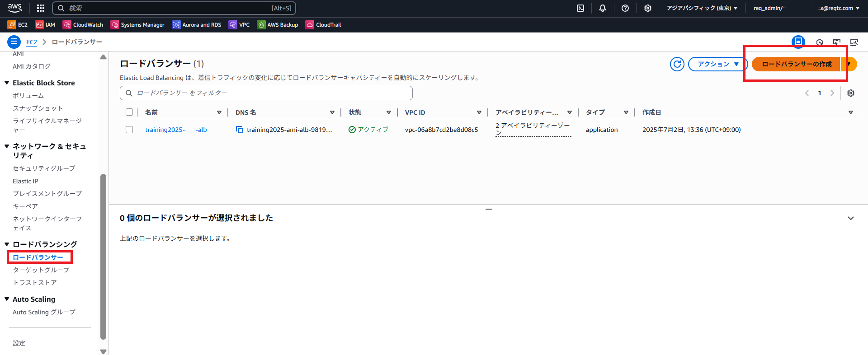Click the top AWS search box
This screenshot has width=868, height=355.
pyautogui.click(x=174, y=8)
